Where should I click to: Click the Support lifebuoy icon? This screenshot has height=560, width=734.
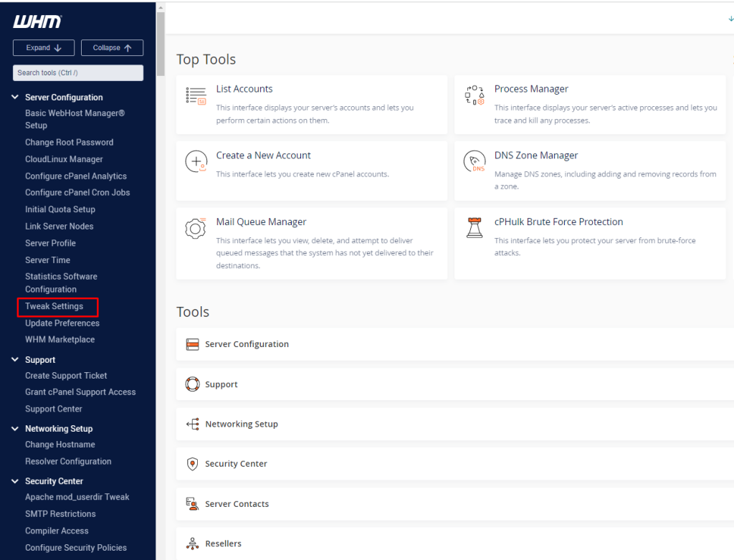pyautogui.click(x=192, y=384)
